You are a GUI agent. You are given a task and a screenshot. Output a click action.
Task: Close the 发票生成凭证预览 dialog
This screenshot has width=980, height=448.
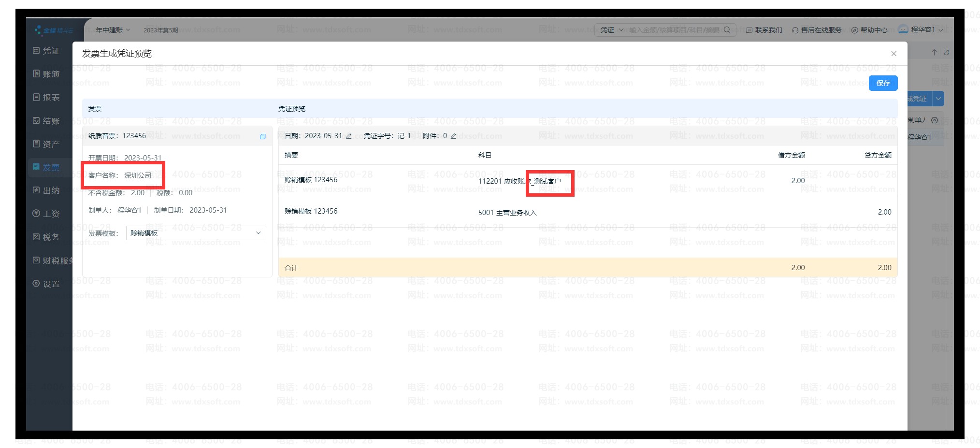point(894,54)
